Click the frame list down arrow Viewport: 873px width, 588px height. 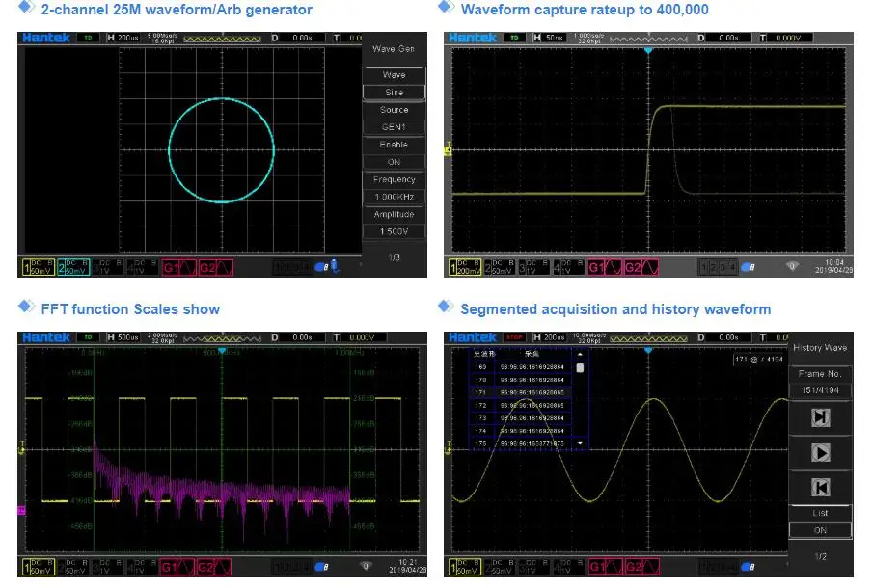580,443
